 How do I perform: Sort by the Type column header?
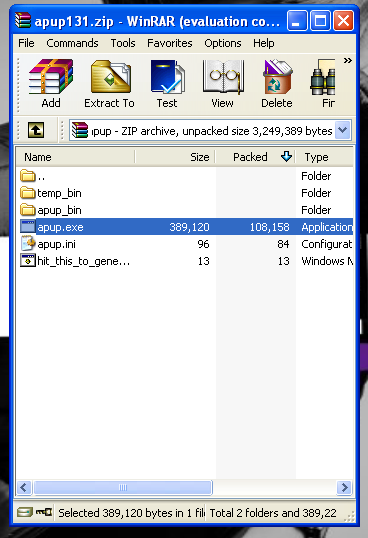(x=324, y=157)
